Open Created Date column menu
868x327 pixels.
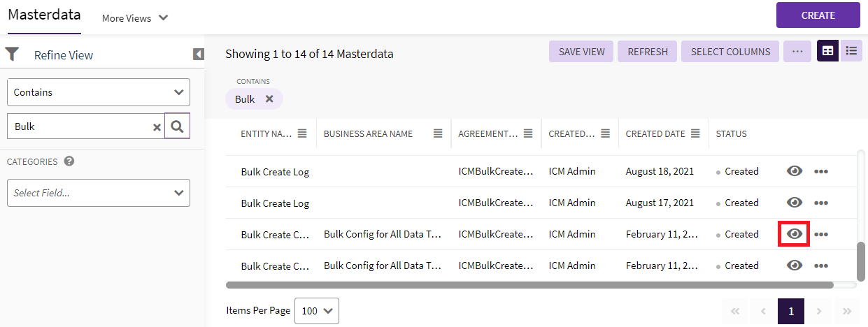tap(695, 133)
